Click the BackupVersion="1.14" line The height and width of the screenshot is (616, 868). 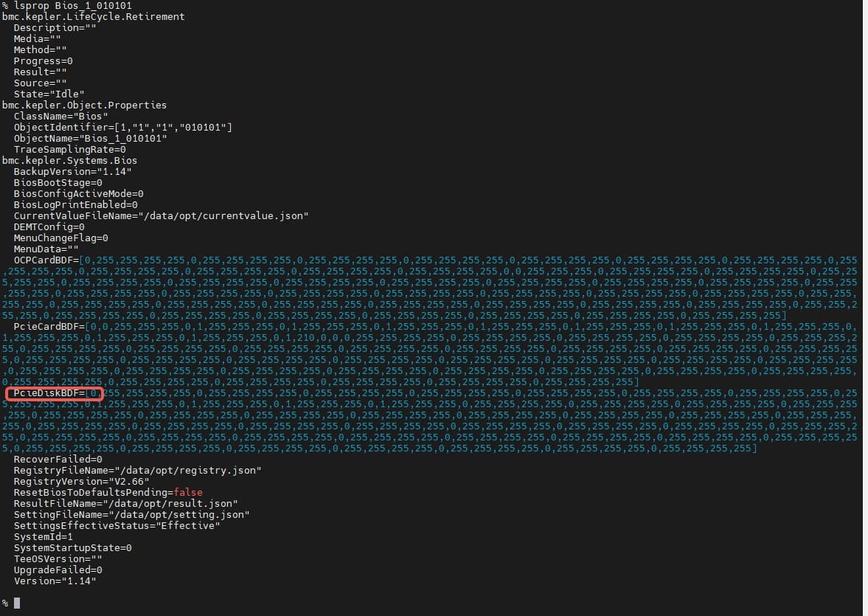pos(72,171)
